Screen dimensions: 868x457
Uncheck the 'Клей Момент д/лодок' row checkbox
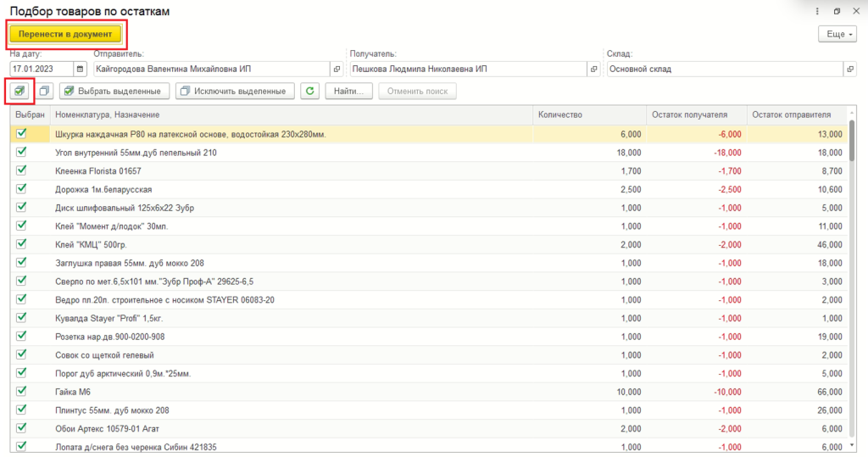[x=21, y=226]
